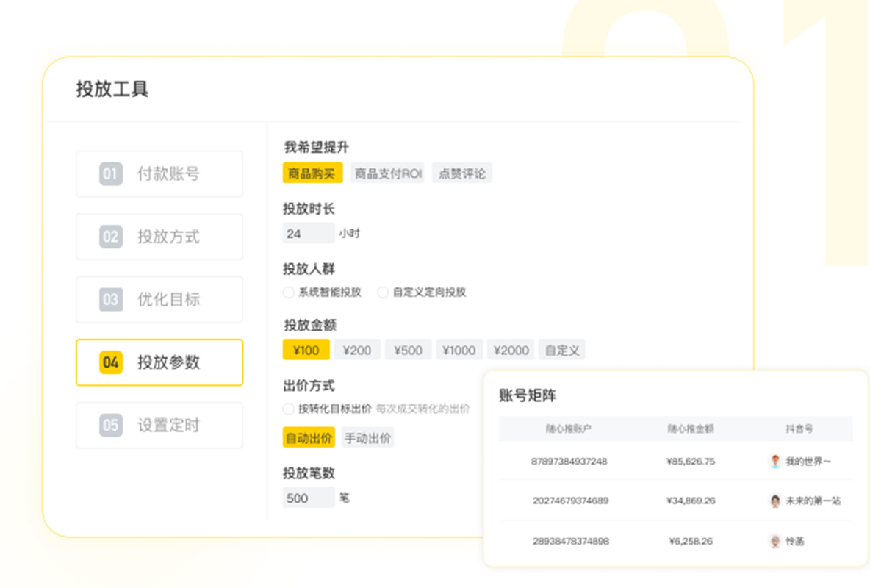This screenshot has width=870, height=588.
Task: Select the ¥500 amount
Action: (x=408, y=350)
